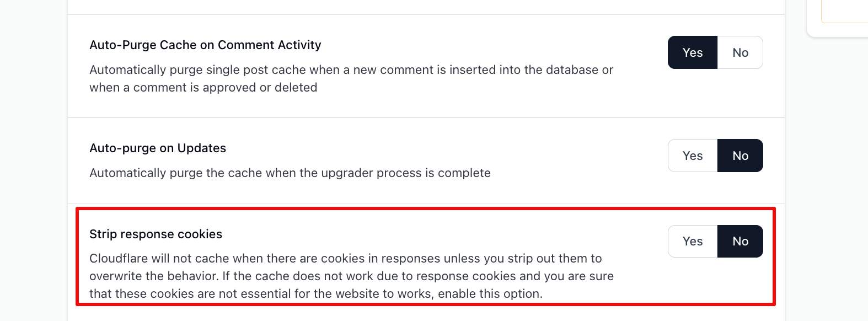Select No for Auto-Purge Cache on Comment Activity
The width and height of the screenshot is (868, 321).
[740, 53]
